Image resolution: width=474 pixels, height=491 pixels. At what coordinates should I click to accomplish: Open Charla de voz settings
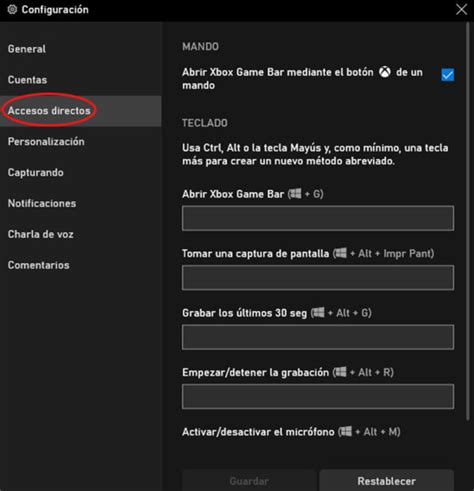41,234
